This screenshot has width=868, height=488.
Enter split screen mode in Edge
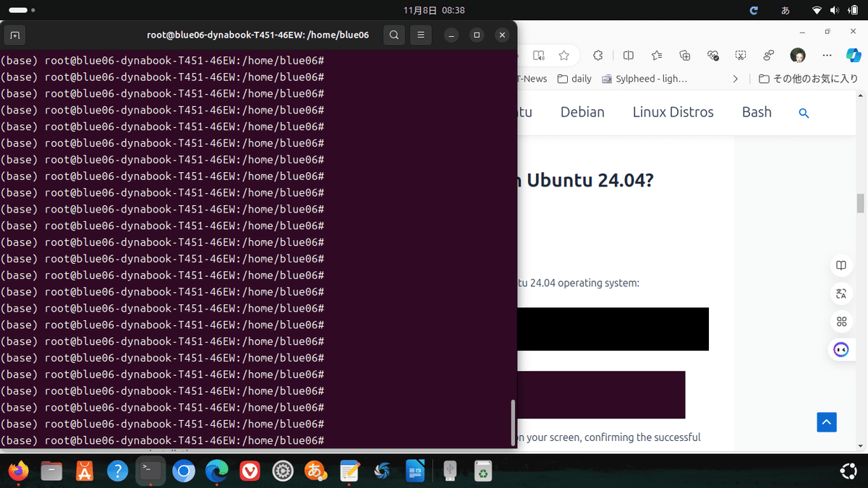[628, 55]
